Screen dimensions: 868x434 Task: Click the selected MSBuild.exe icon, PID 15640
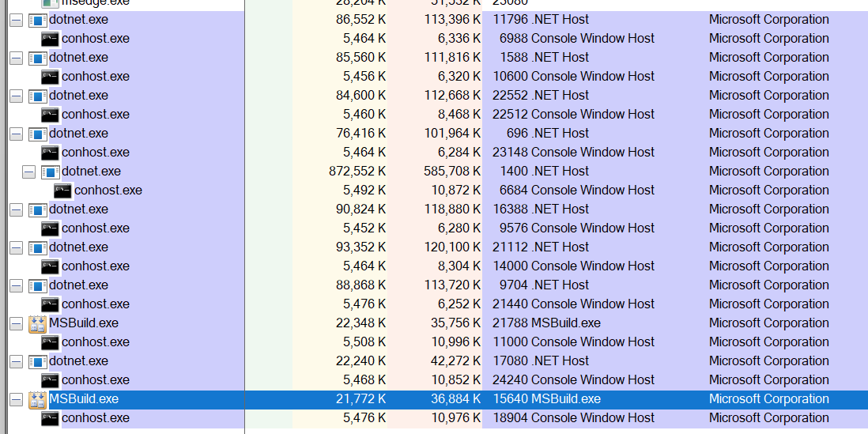pyautogui.click(x=38, y=399)
